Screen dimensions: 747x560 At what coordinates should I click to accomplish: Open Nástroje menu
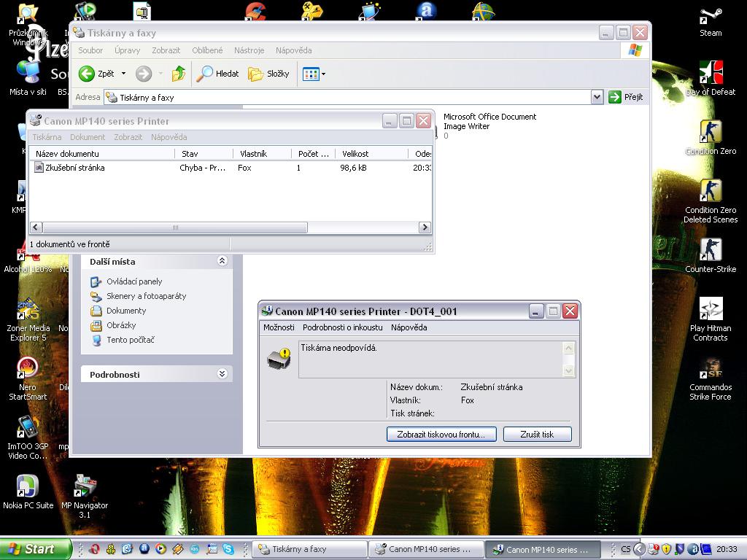[249, 50]
